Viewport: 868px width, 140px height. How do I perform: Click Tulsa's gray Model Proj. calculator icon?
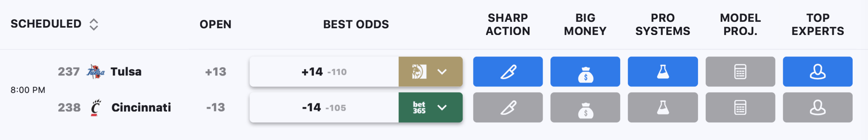[740, 72]
